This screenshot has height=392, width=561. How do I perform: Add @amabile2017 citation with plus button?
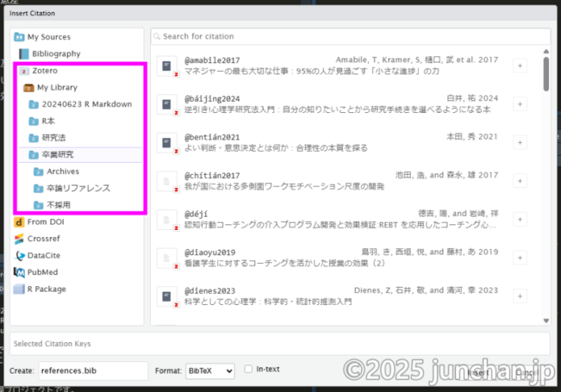(520, 66)
